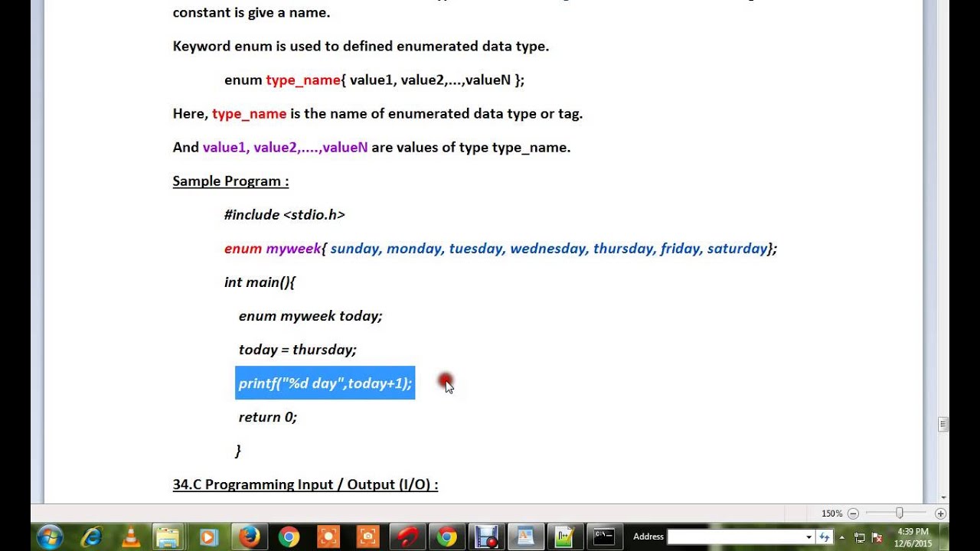Open VLC media player from the taskbar

point(131,537)
